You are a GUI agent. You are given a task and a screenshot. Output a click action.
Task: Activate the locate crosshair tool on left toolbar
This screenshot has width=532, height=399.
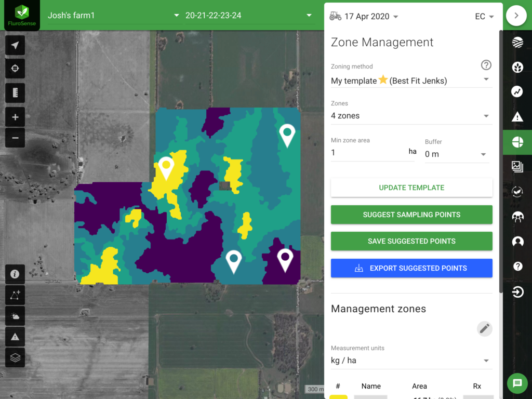click(x=15, y=69)
